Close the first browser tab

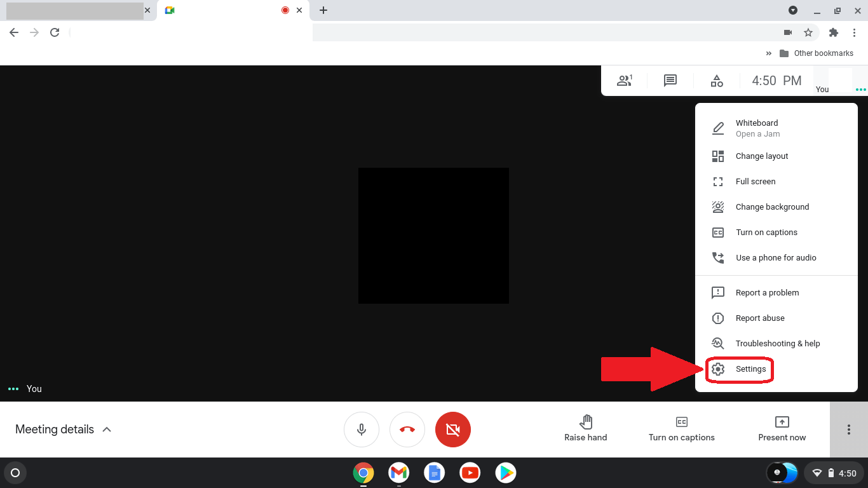click(x=147, y=10)
